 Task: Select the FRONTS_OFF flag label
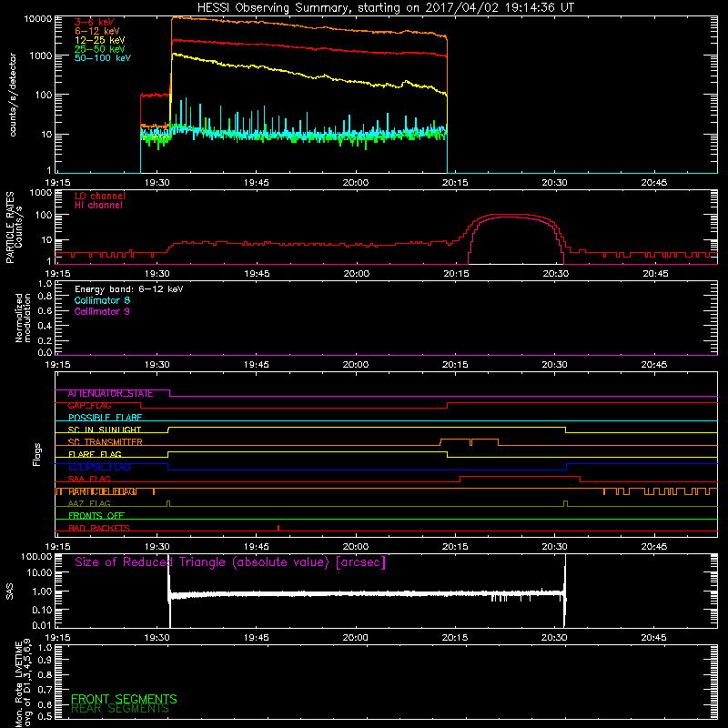pyautogui.click(x=96, y=516)
